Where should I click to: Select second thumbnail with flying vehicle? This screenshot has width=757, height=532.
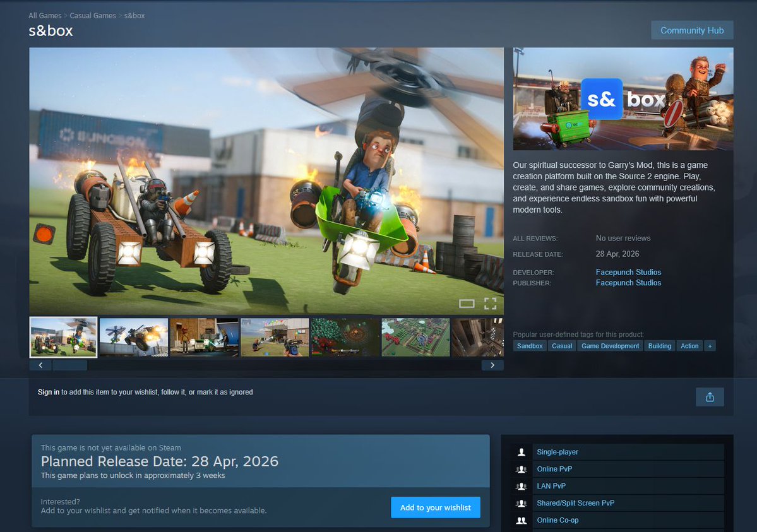coord(134,338)
